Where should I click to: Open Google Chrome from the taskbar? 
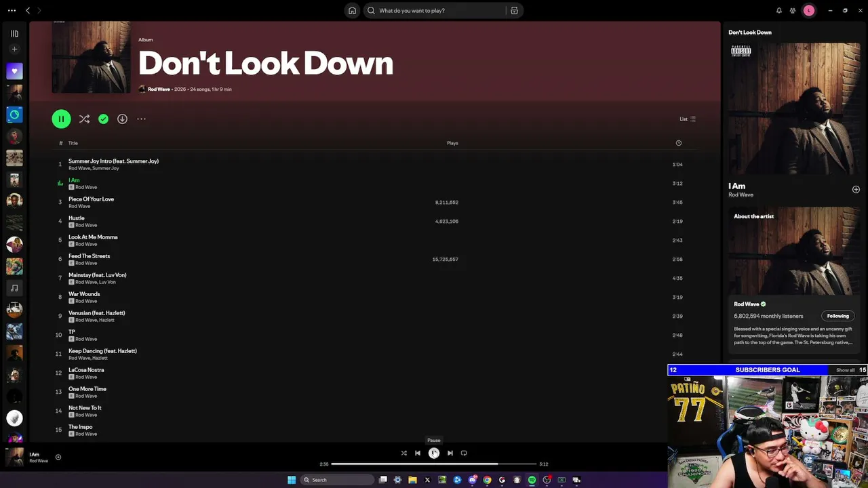pyautogui.click(x=487, y=480)
